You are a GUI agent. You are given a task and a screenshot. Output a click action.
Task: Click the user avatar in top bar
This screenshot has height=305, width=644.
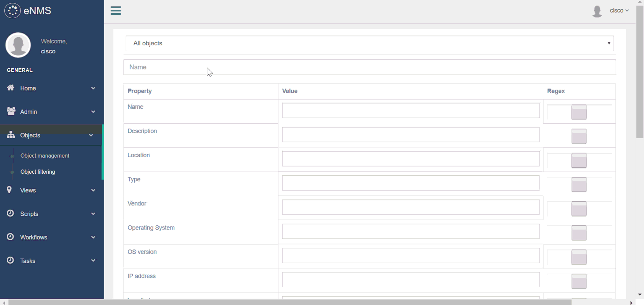pos(597,11)
